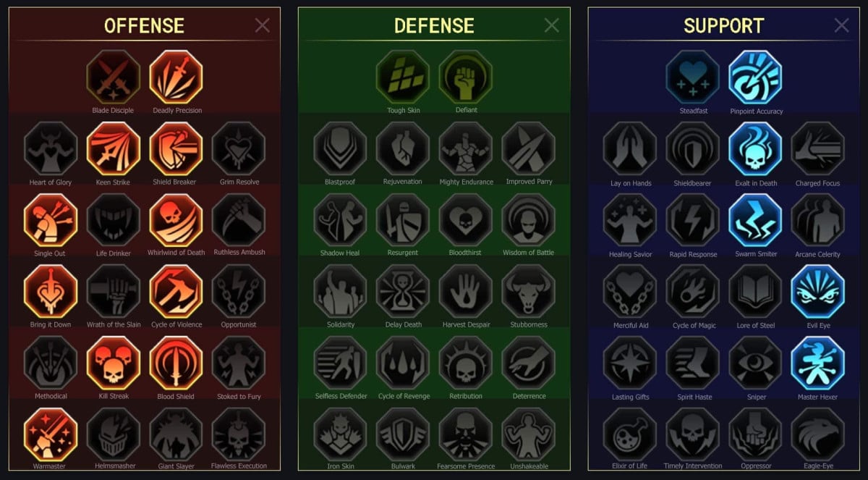868x480 pixels.
Task: Choose the Swarm Smiter mastery icon
Action: click(x=755, y=220)
